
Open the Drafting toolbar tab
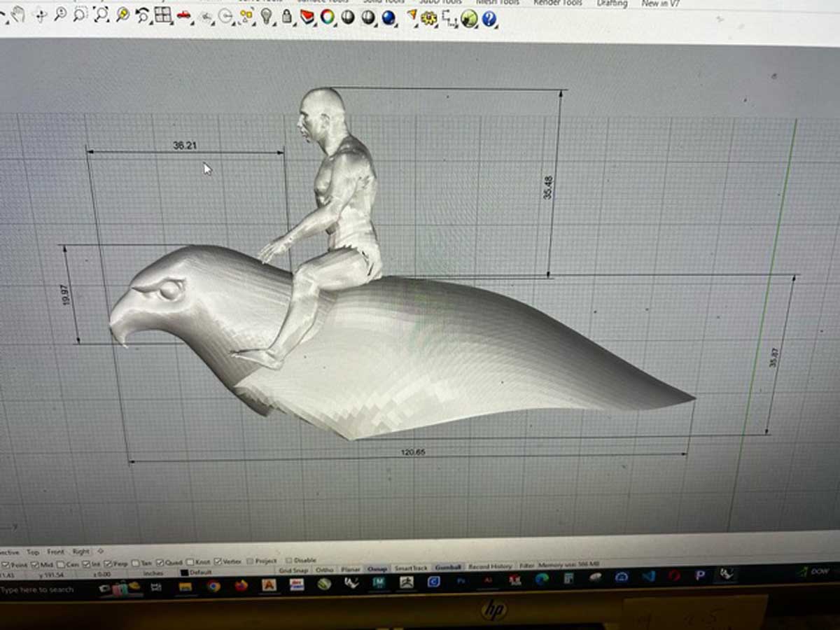pyautogui.click(x=611, y=3)
